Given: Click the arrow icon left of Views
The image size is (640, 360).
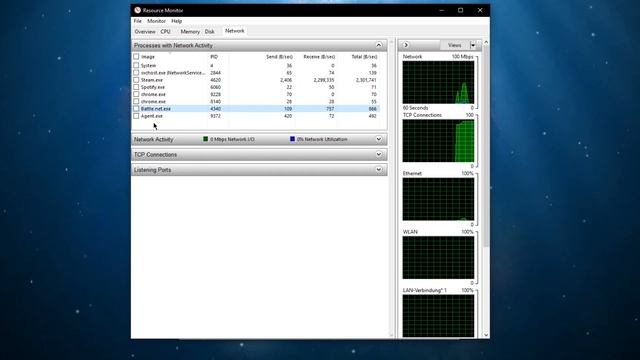Looking at the screenshot, I should click(406, 45).
